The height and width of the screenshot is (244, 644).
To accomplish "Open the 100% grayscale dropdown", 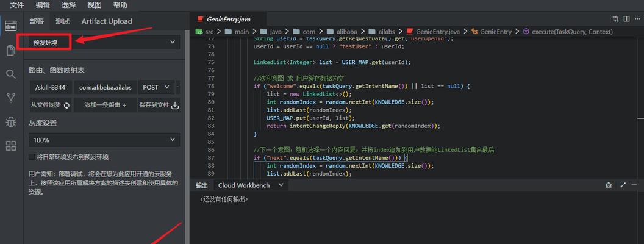I will [x=104, y=140].
